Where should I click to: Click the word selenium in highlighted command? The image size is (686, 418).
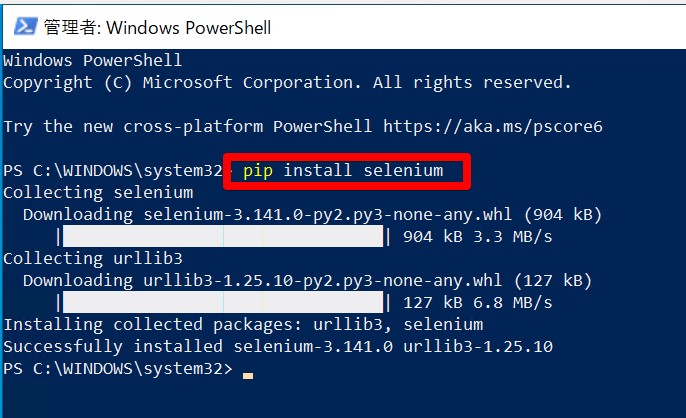click(403, 170)
